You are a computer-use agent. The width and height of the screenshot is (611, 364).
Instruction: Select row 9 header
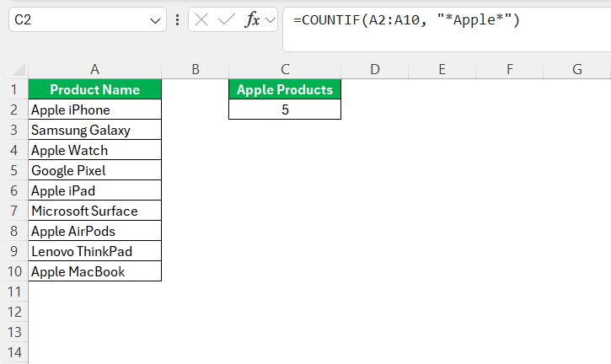coord(14,251)
